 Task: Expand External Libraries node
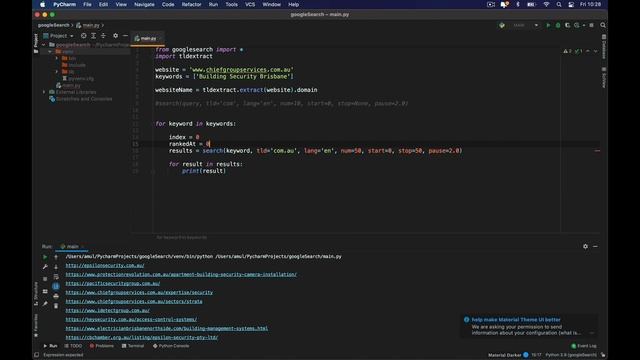coord(44,92)
